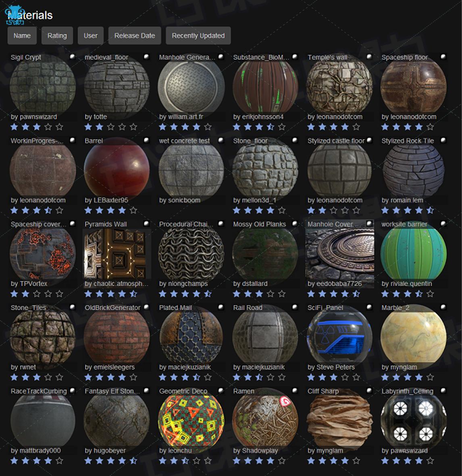Sort the list by Release Date
The width and height of the screenshot is (462, 476).
[x=135, y=35]
